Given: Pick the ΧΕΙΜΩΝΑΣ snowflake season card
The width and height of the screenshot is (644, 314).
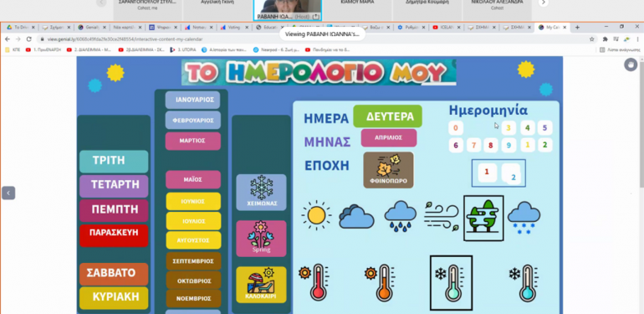Looking at the screenshot, I should (261, 193).
